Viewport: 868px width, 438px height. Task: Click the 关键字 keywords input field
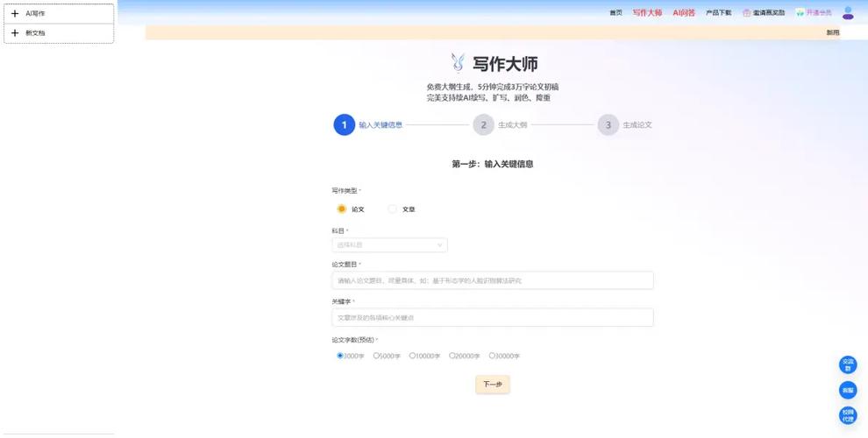[493, 317]
